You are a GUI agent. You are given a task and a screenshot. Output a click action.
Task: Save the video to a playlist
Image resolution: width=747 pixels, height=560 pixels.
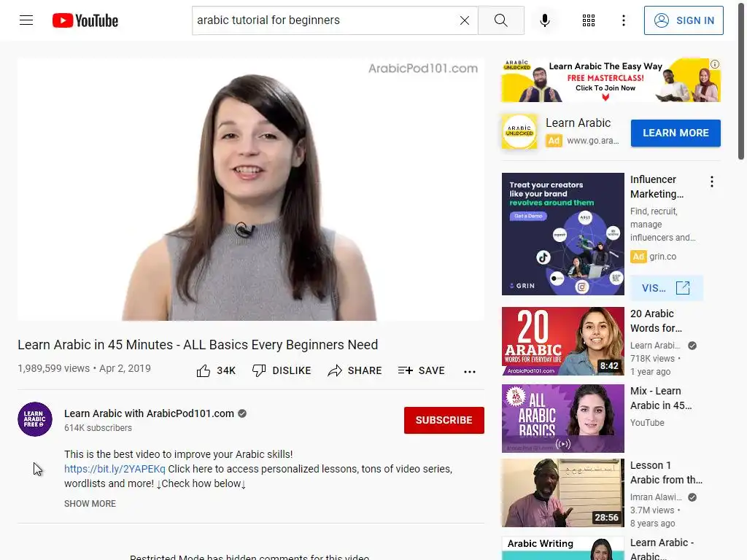[x=422, y=370]
